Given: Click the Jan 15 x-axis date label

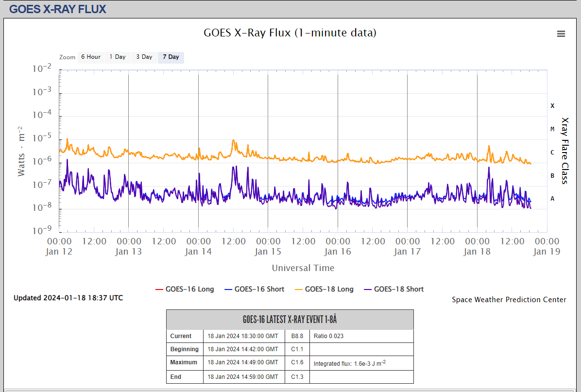Looking at the screenshot, I should click(268, 252).
